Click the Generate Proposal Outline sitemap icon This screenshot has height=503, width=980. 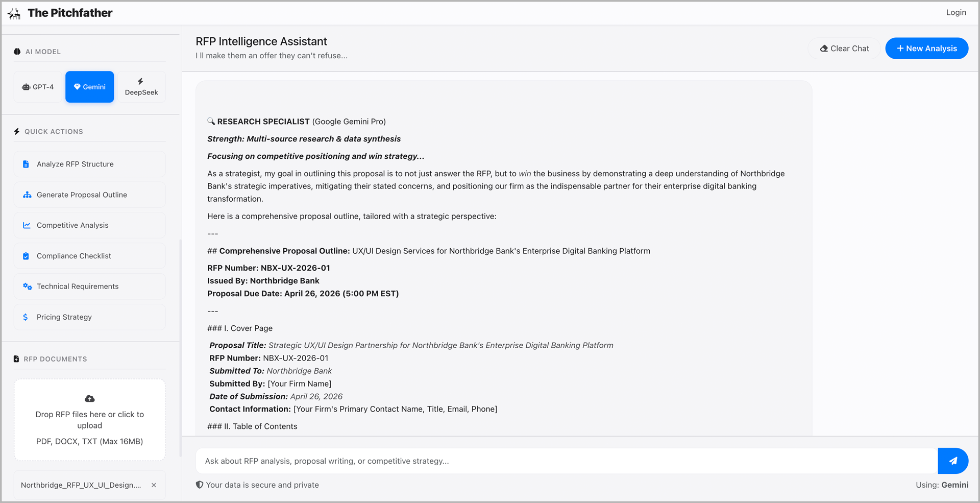coord(27,195)
